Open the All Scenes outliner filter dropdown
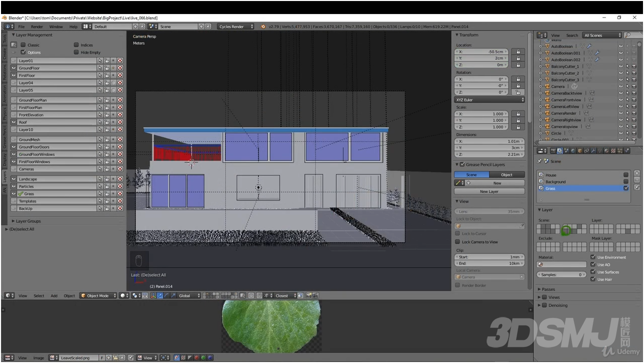 (x=602, y=36)
